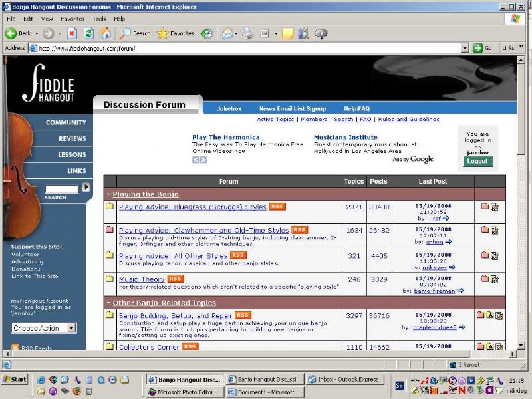
Task: Click the Windows Start button
Action: click(15, 380)
